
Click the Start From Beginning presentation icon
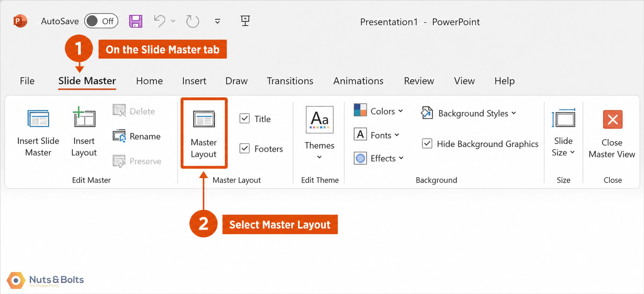[245, 21]
